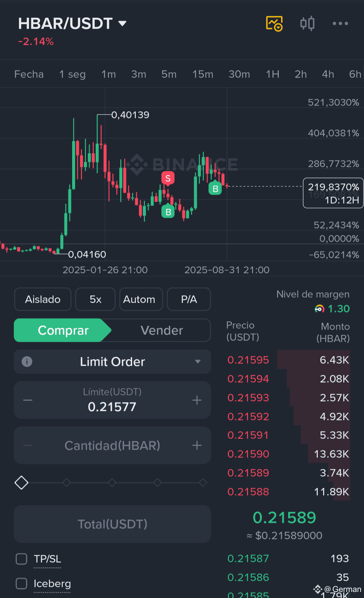Viewport: 364px width, 598px height.
Task: Select ask price 0.21591
Action: tap(248, 435)
